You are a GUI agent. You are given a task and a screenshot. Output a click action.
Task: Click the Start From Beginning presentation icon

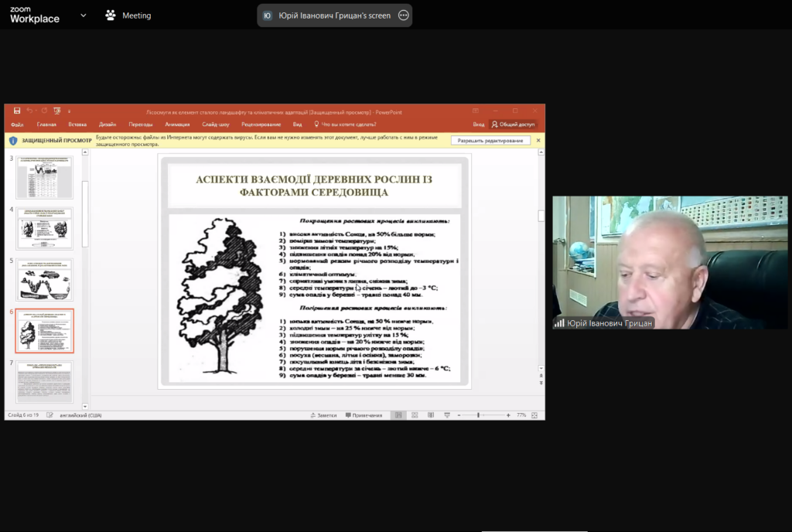pyautogui.click(x=56, y=111)
